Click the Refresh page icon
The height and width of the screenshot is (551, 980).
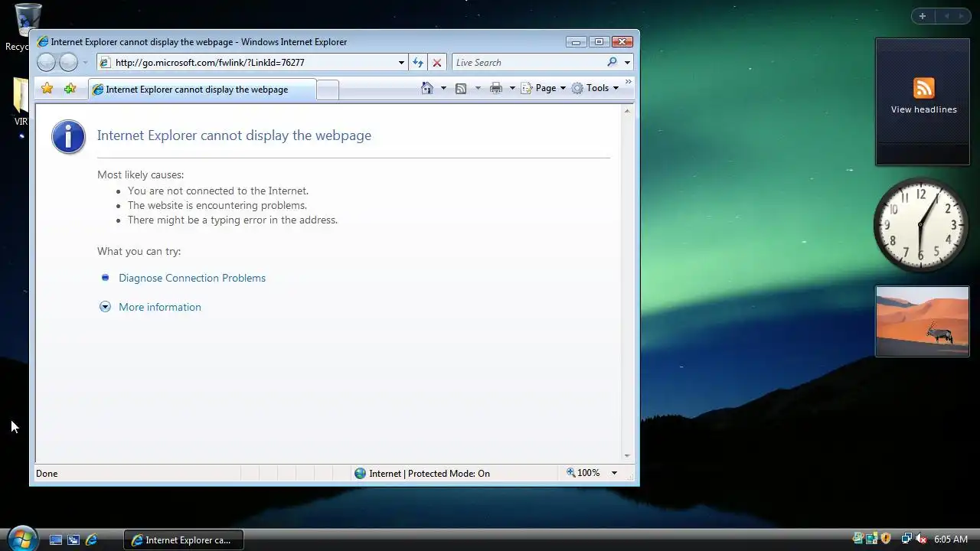(x=418, y=63)
